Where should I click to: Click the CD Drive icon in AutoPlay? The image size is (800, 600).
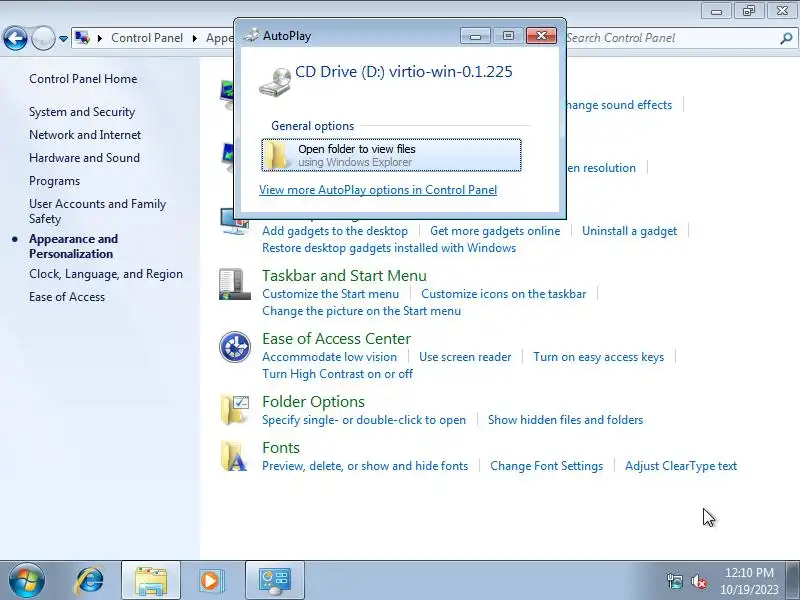pos(275,82)
